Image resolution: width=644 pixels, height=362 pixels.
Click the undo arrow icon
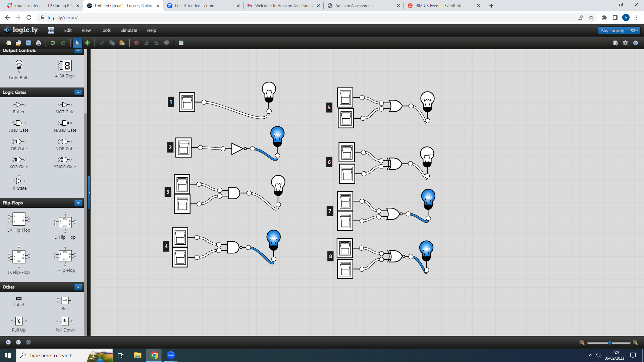[x=53, y=43]
